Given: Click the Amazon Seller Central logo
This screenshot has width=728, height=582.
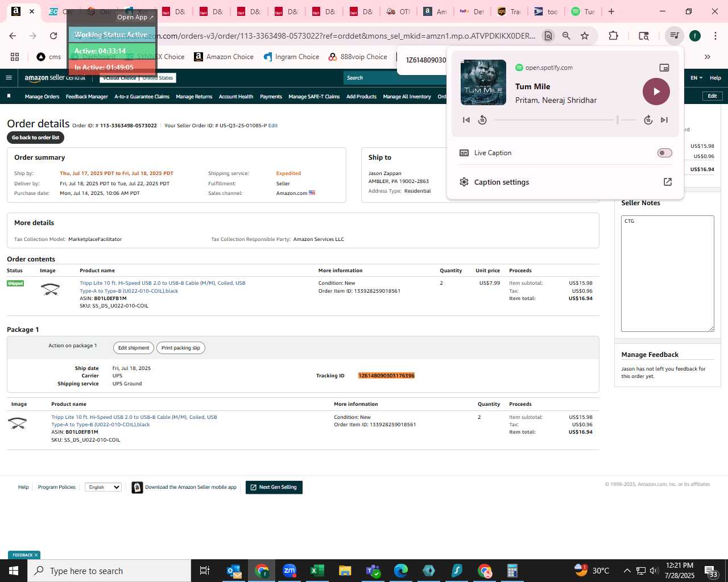Looking at the screenshot, I should point(55,78).
